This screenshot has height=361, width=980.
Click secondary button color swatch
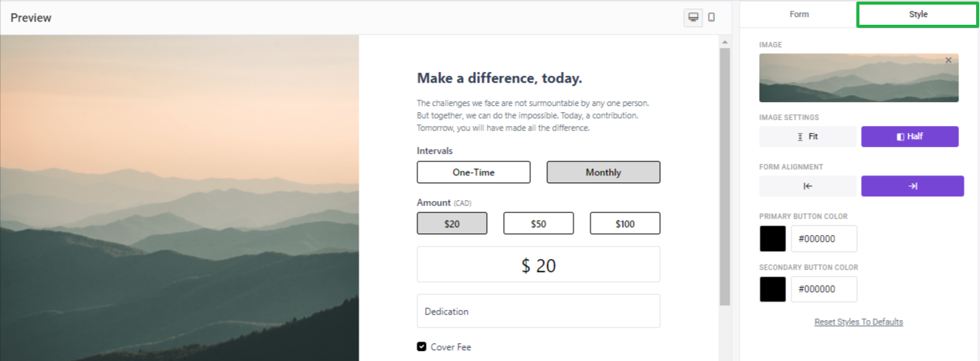773,289
